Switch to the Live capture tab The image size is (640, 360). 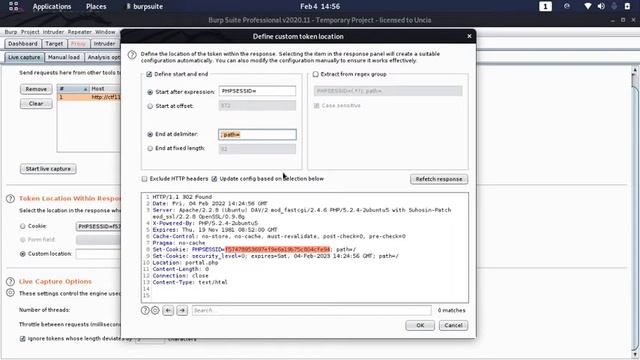(x=24, y=58)
